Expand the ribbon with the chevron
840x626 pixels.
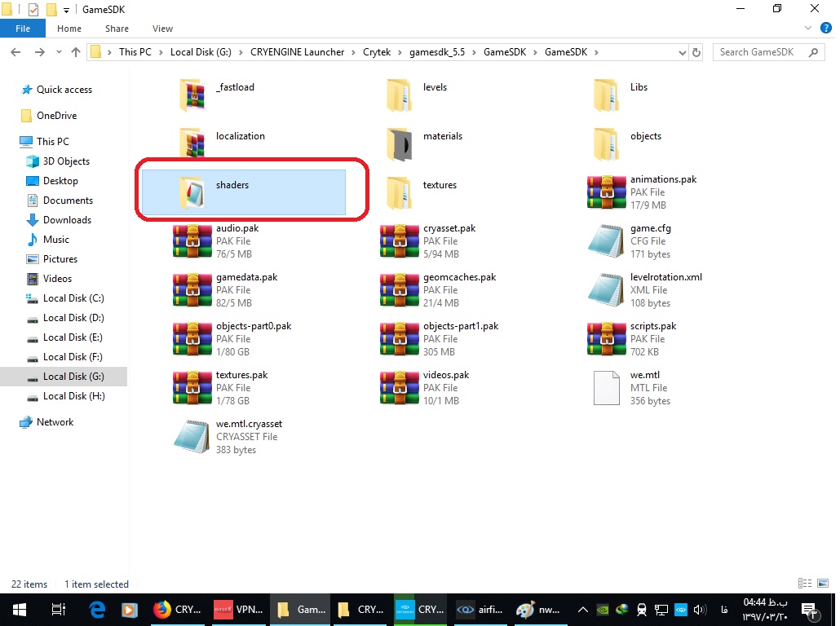[x=808, y=29]
